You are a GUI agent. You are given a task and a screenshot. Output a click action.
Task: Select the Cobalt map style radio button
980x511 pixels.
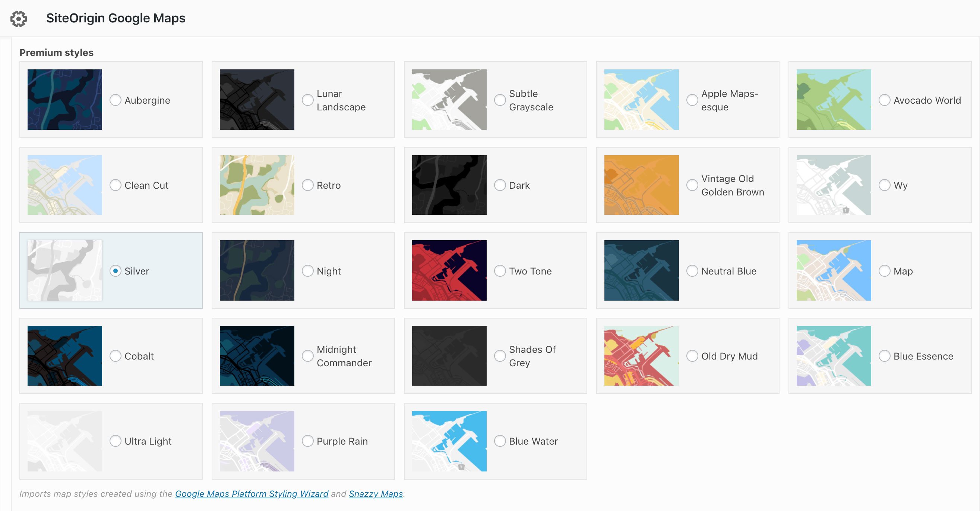pos(116,355)
